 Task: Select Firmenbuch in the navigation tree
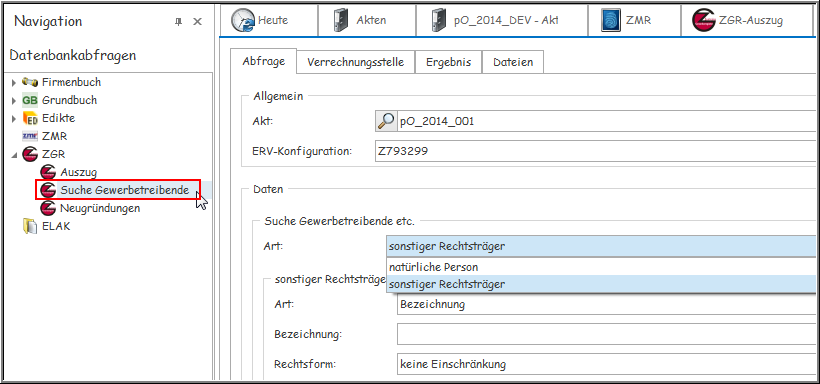72,82
